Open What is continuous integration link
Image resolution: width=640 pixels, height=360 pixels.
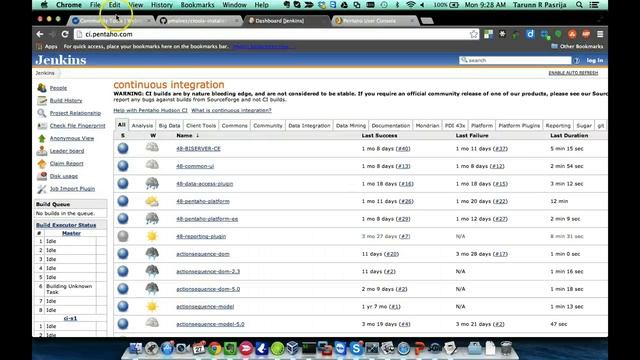pyautogui.click(x=231, y=111)
